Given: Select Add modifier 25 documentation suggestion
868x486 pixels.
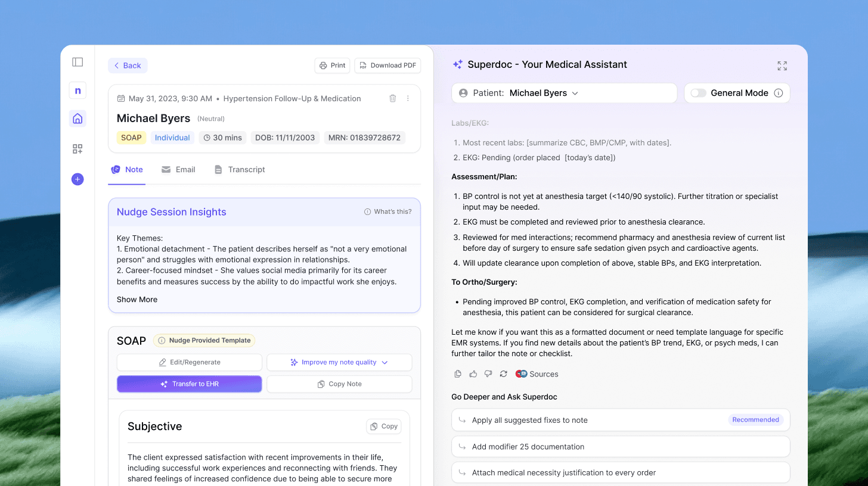Looking at the screenshot, I should pos(621,447).
